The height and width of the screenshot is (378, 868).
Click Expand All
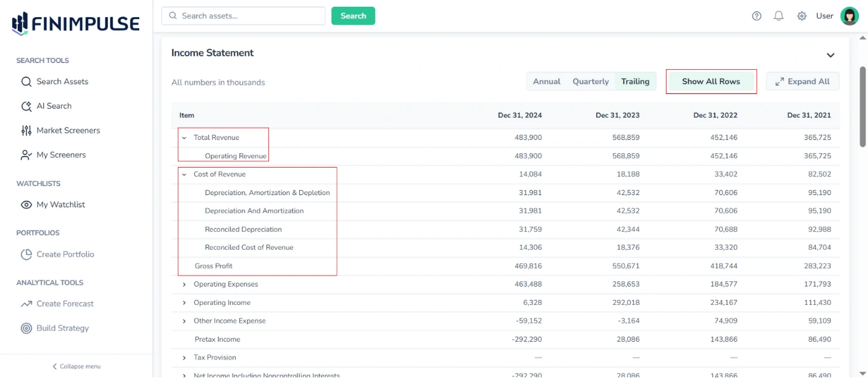pyautogui.click(x=802, y=81)
